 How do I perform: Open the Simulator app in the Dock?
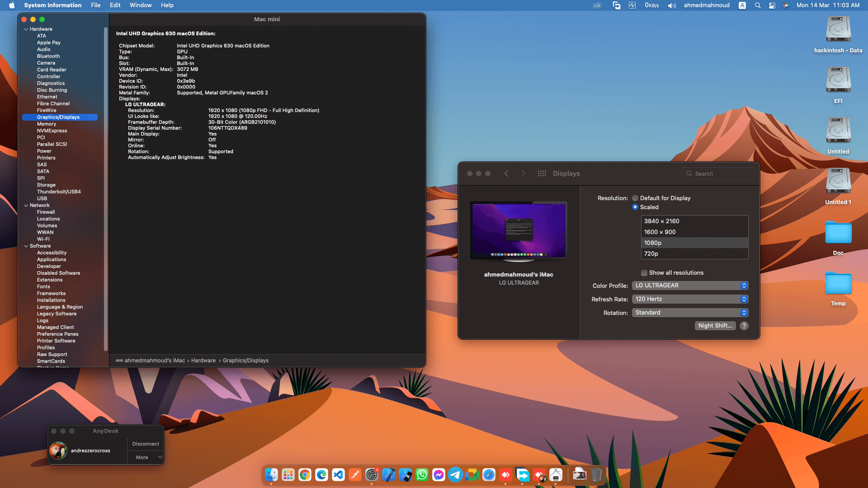click(x=405, y=475)
